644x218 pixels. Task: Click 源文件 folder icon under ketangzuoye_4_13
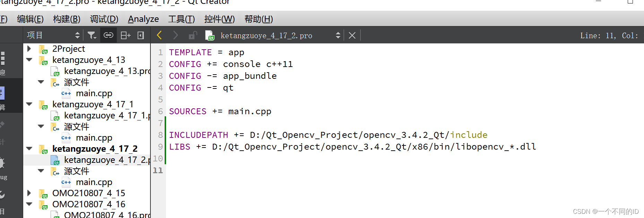point(55,82)
